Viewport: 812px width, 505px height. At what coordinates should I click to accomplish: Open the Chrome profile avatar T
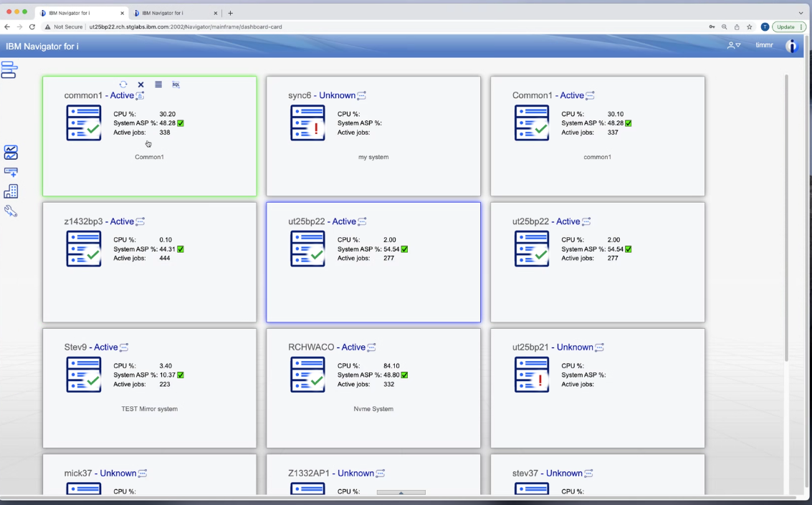coord(765,27)
